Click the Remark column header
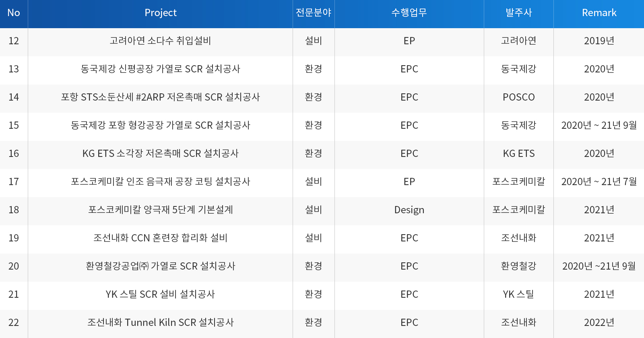 coord(599,13)
